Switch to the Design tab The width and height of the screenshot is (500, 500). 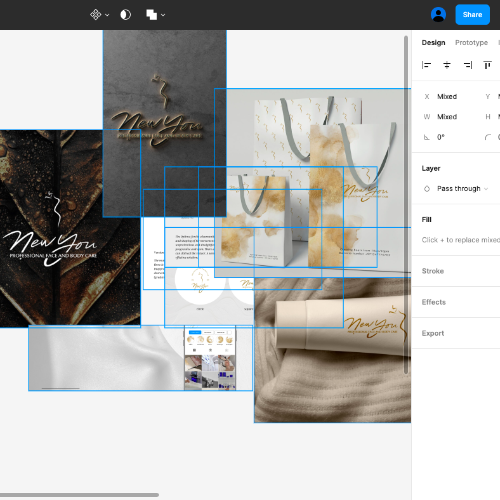pyautogui.click(x=433, y=43)
